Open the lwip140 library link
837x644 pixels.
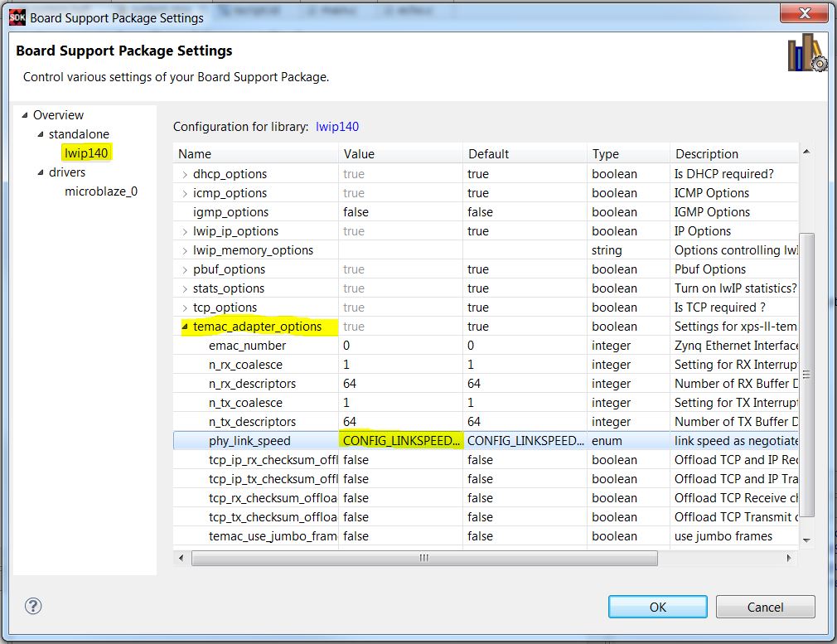[x=337, y=127]
